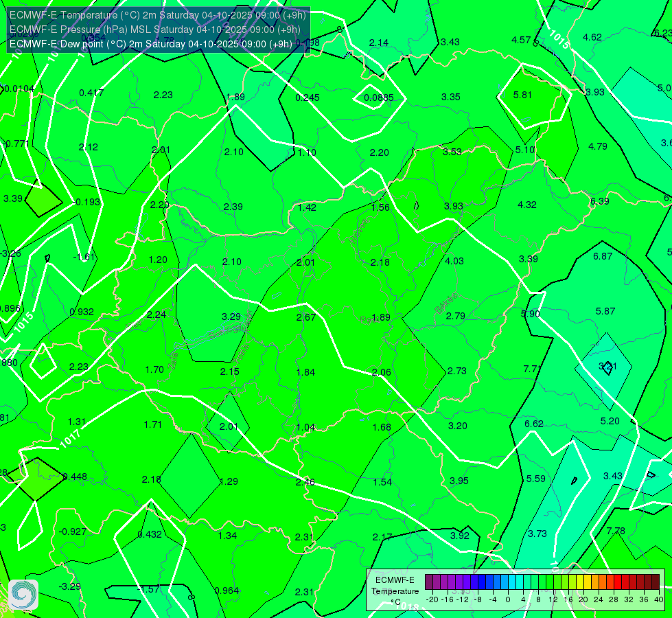672x618 pixels.
Task: Click the dew point value 0.448
Action: [75, 477]
